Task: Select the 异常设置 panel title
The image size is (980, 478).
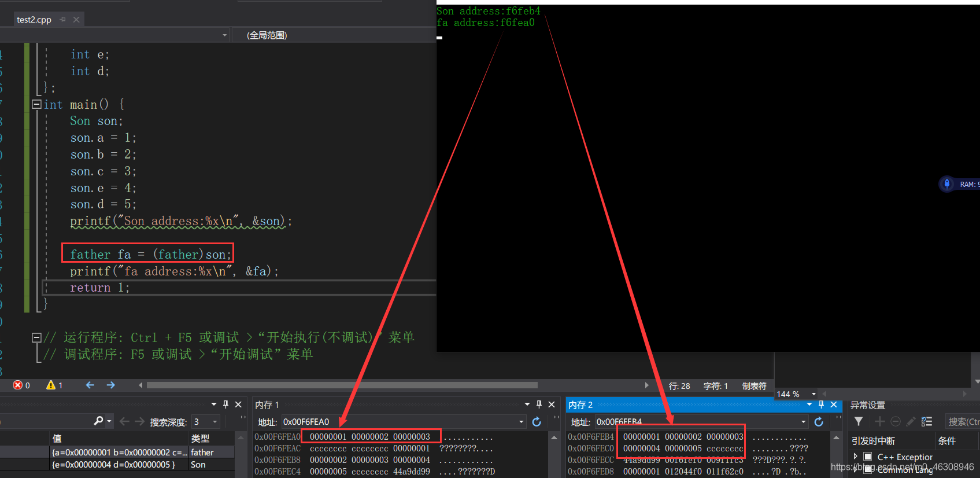Action: (x=868, y=405)
